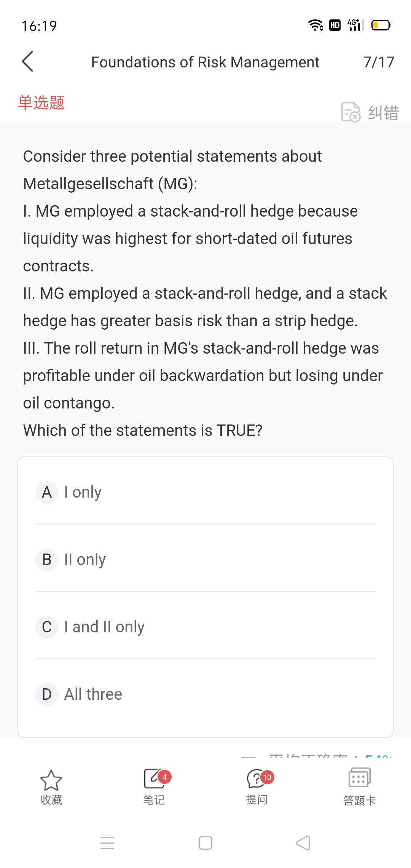This screenshot has width=411, height=868.
Task: Tap the Android recent apps icon
Action: 107,843
